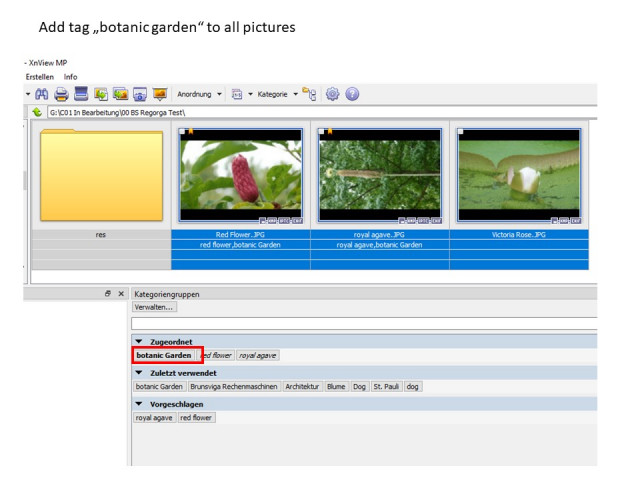The height and width of the screenshot is (480, 640).
Task: Select the Brunsviga Rechenmaschinen tag
Action: [234, 387]
